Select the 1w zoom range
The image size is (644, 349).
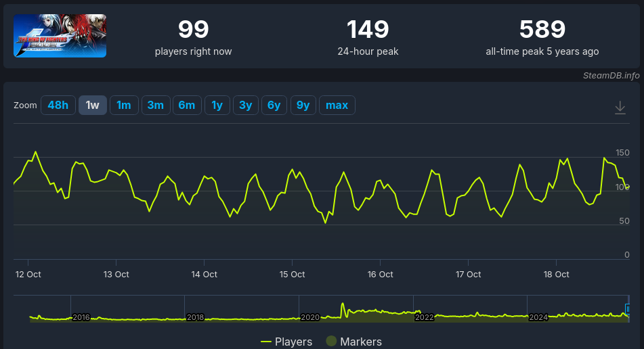pos(92,105)
